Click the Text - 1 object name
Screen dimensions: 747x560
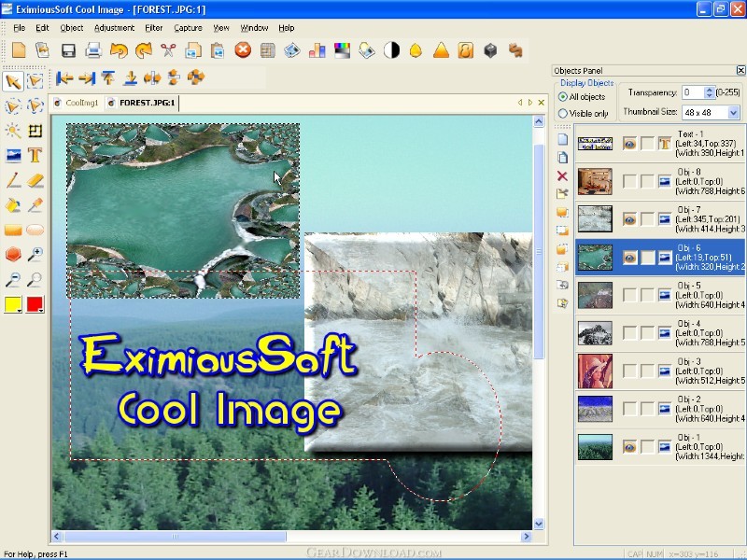click(690, 134)
